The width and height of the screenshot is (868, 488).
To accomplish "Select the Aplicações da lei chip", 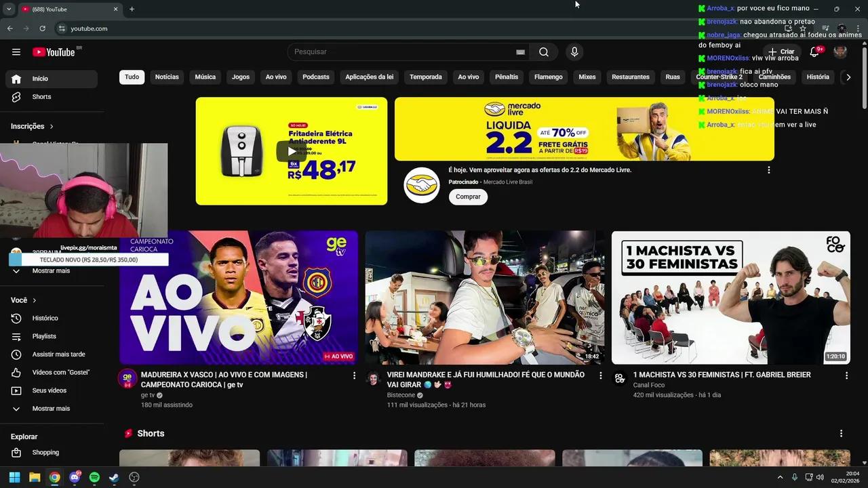I will click(370, 77).
